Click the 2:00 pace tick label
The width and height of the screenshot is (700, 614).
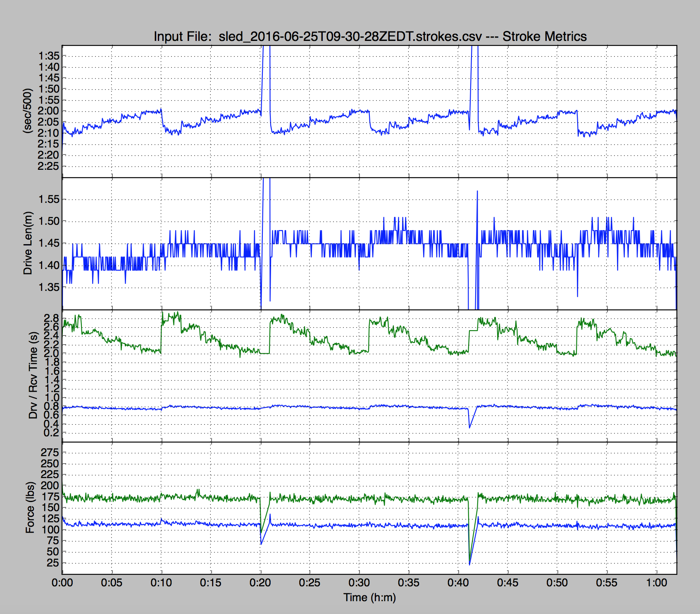click(x=49, y=111)
